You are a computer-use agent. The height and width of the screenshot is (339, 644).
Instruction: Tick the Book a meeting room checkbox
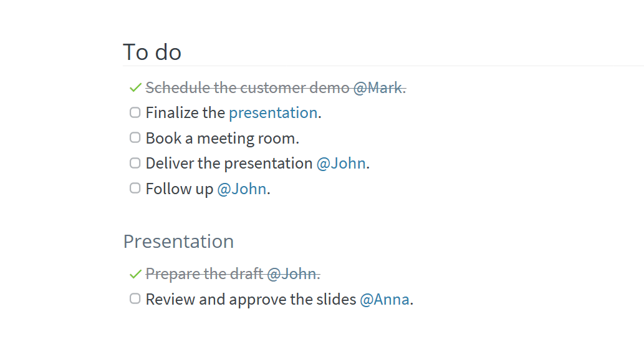point(135,137)
